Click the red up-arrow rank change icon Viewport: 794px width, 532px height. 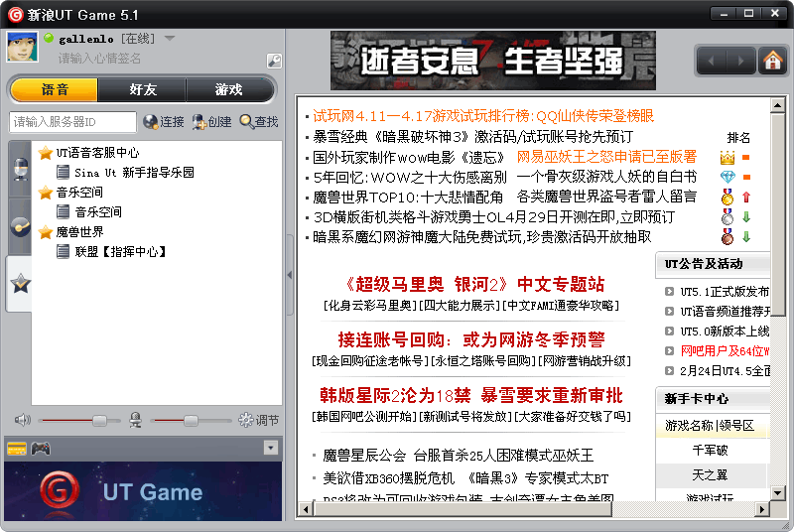[746, 197]
